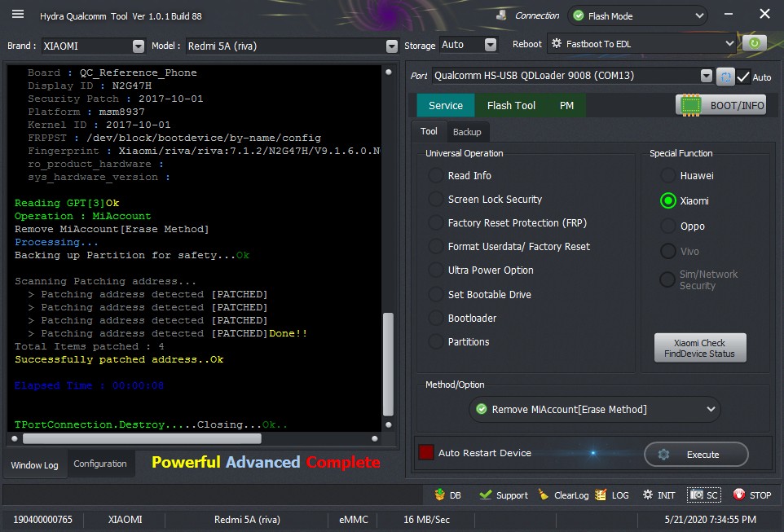
Task: Expand the Port selection dropdown
Action: click(706, 76)
